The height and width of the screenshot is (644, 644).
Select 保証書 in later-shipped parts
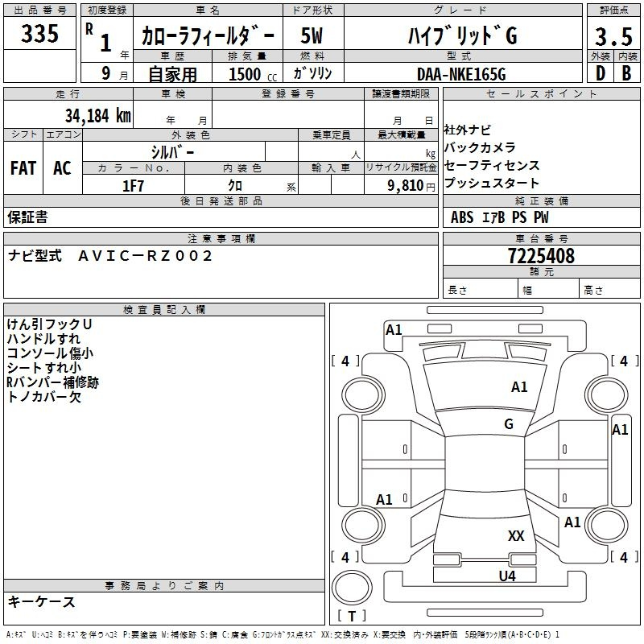(x=27, y=217)
